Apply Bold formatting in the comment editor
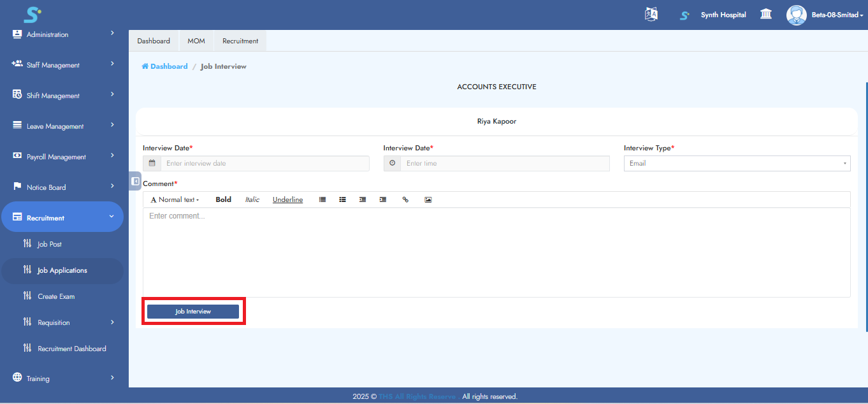The image size is (868, 404). click(x=223, y=199)
